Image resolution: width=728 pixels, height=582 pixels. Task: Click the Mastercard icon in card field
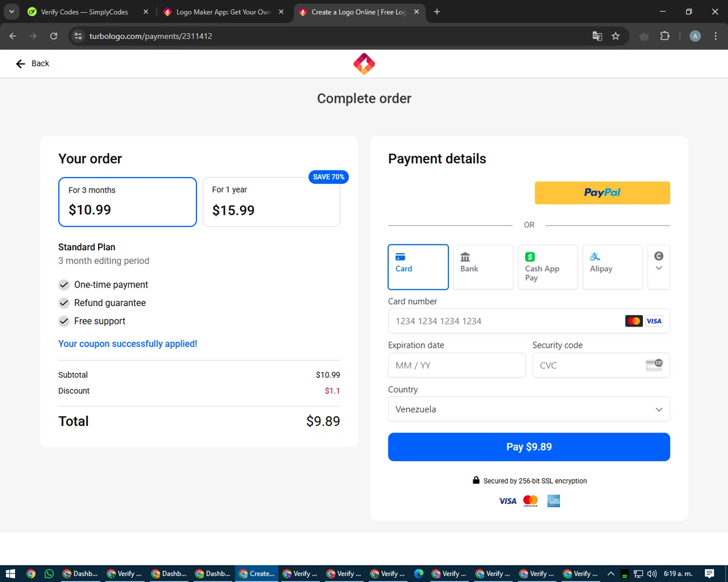tap(634, 321)
